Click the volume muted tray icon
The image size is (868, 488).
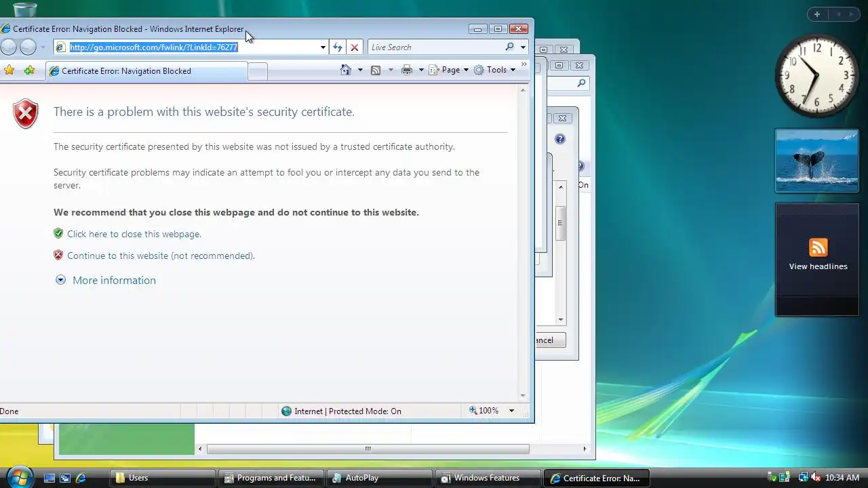[x=816, y=478]
